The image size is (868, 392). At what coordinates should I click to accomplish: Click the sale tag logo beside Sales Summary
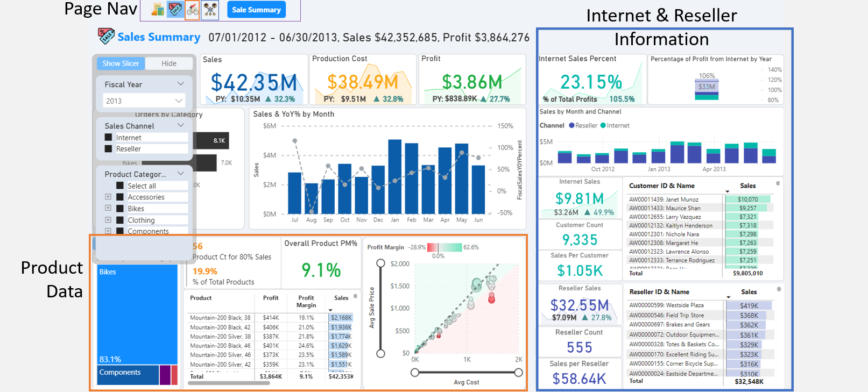click(x=106, y=36)
